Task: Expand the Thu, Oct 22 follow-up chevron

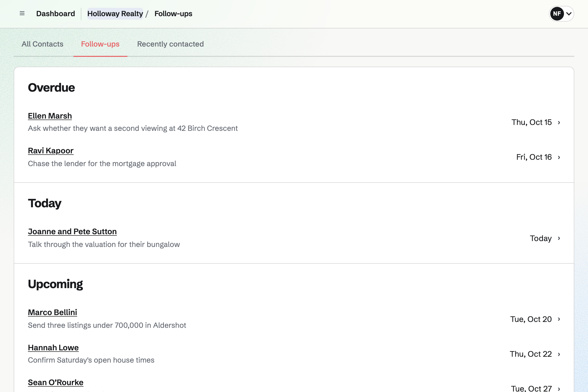Action: [559, 354]
